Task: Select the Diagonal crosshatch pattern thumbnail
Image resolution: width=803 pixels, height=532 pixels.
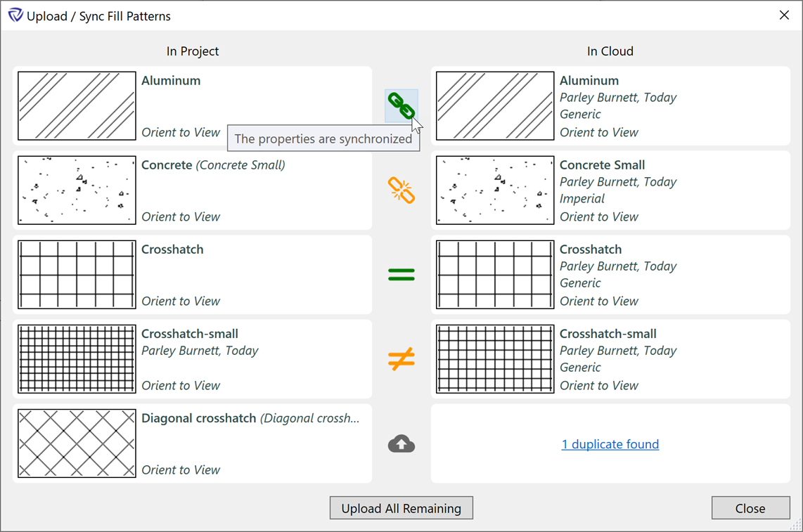Action: pos(77,443)
